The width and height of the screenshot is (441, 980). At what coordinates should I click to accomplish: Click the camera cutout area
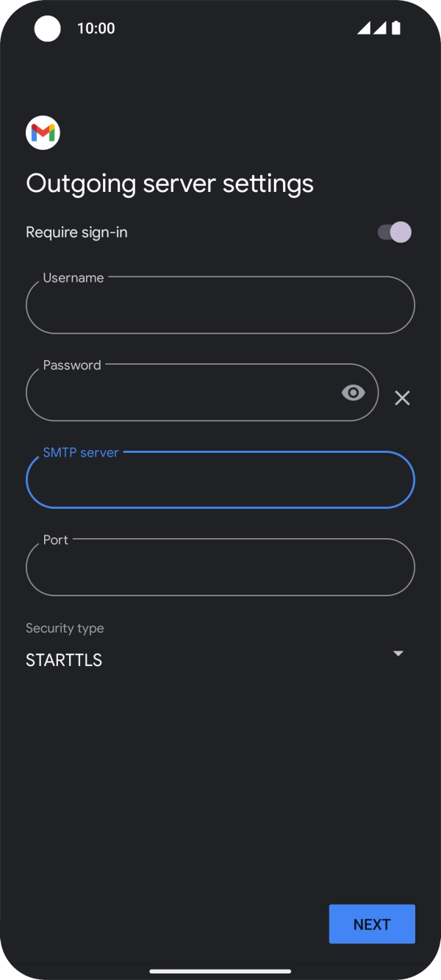pyautogui.click(x=47, y=29)
